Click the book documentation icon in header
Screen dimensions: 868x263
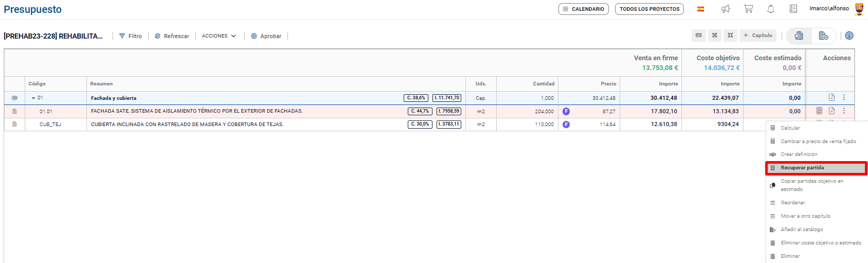coord(793,9)
